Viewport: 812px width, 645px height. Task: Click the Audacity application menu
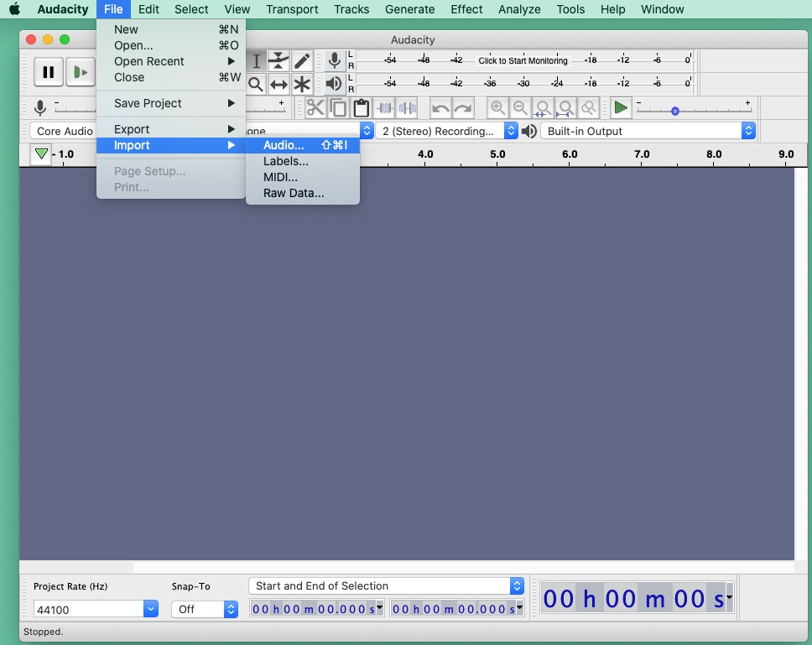63,9
